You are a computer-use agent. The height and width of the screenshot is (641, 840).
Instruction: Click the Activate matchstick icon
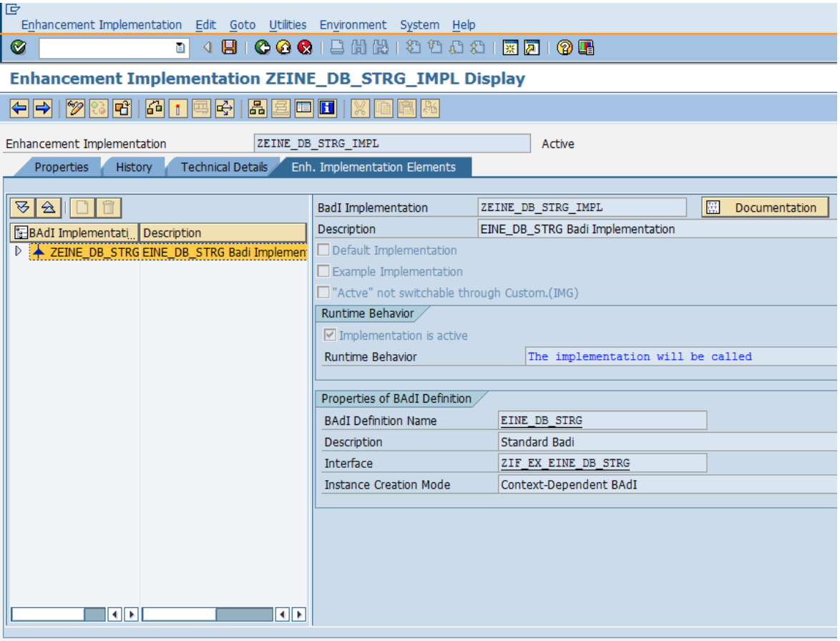[x=178, y=108]
